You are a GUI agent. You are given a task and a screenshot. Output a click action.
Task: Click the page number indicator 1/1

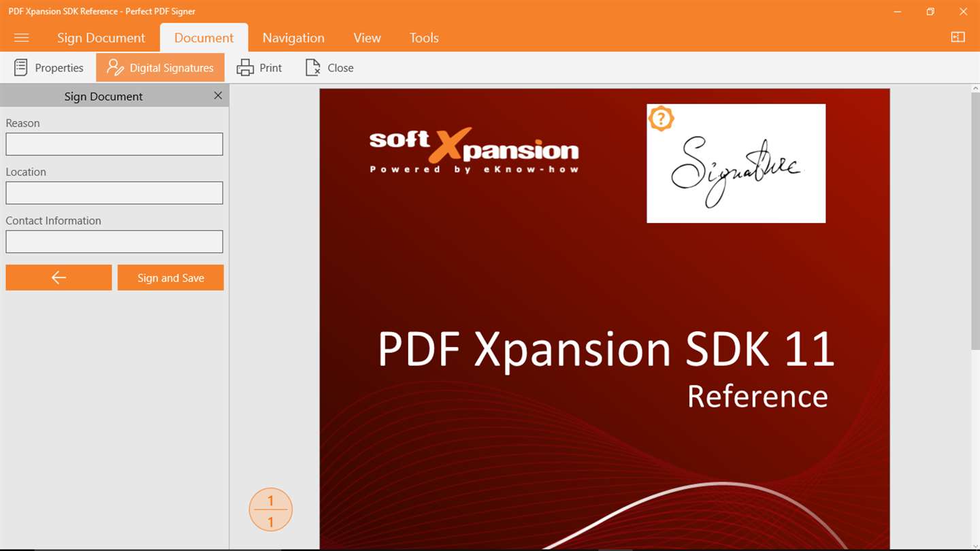pyautogui.click(x=271, y=510)
